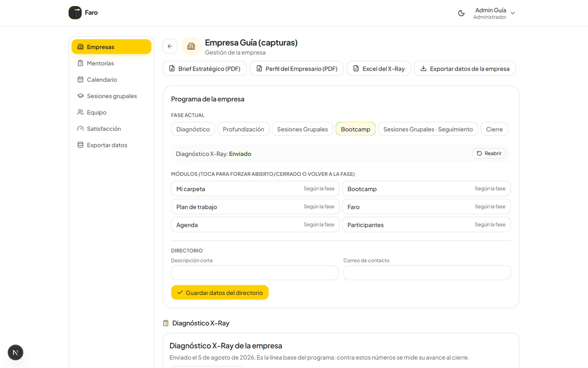Open Exportar datos in the sidebar
This screenshot has width=588, height=368.
pos(111,145)
